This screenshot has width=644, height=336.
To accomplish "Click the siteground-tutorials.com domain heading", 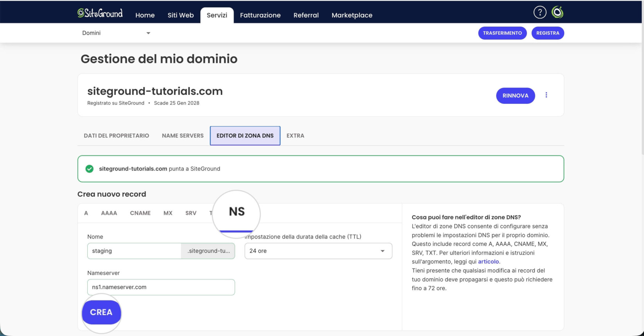I will (155, 91).
